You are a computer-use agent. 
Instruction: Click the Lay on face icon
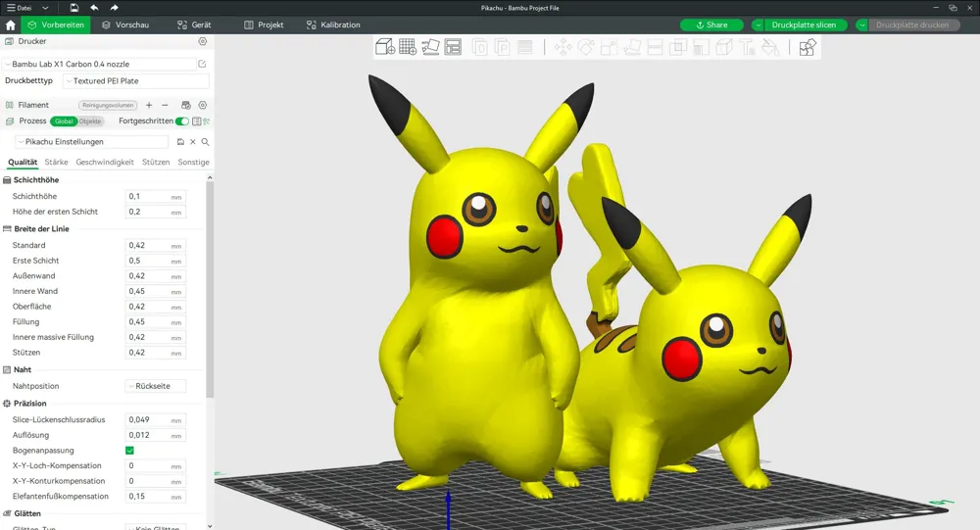point(632,47)
